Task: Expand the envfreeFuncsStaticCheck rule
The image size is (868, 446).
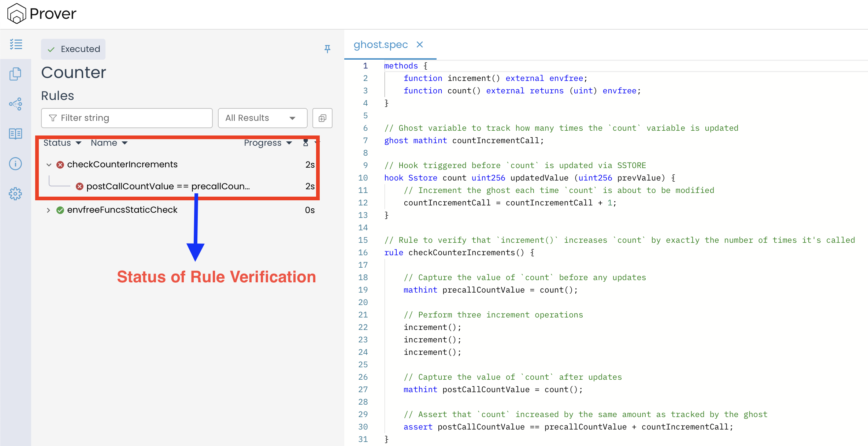Action: [x=48, y=210]
